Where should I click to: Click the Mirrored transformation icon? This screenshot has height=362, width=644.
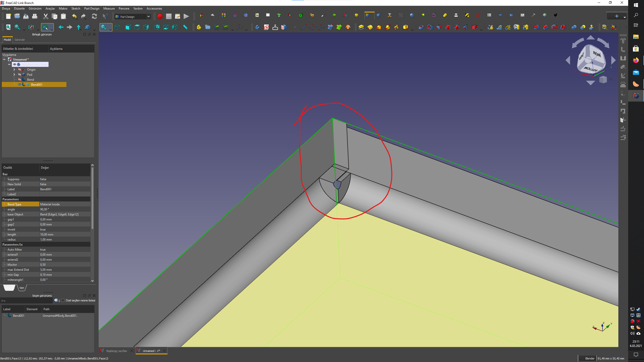point(490,27)
